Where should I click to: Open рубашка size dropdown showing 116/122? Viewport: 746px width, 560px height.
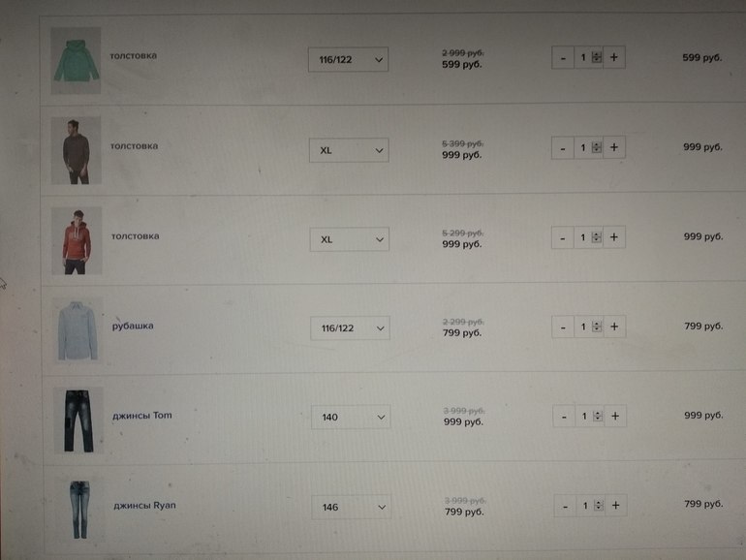[350, 328]
